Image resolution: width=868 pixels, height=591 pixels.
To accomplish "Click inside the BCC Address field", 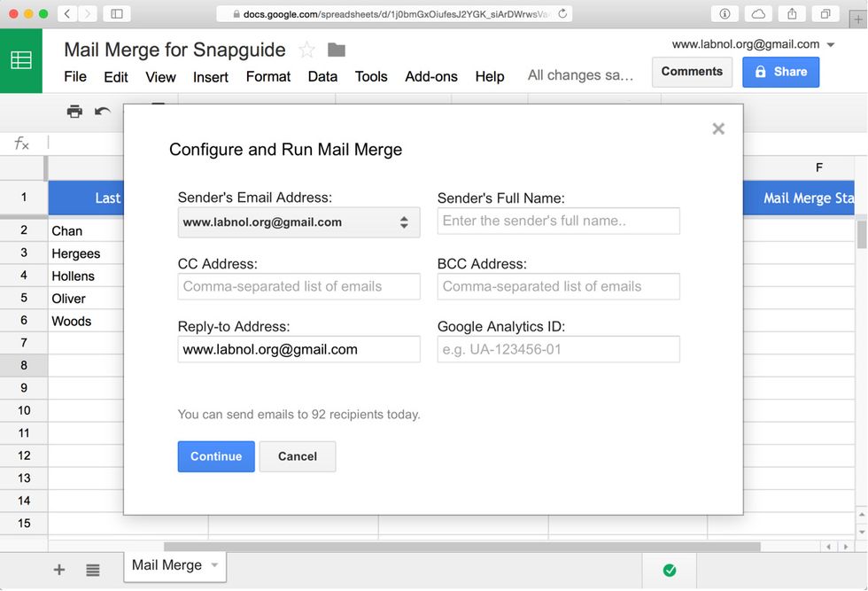I will coord(558,286).
